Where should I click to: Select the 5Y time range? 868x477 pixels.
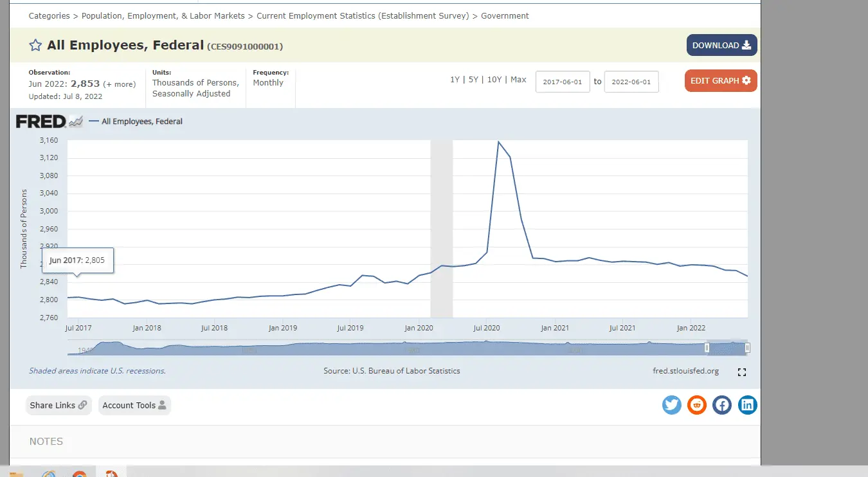[473, 80]
